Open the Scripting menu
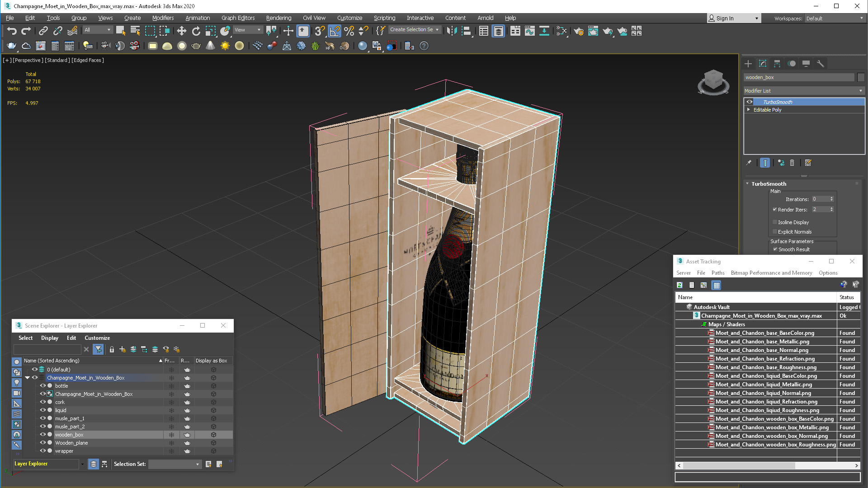This screenshot has height=488, width=868. (x=384, y=18)
